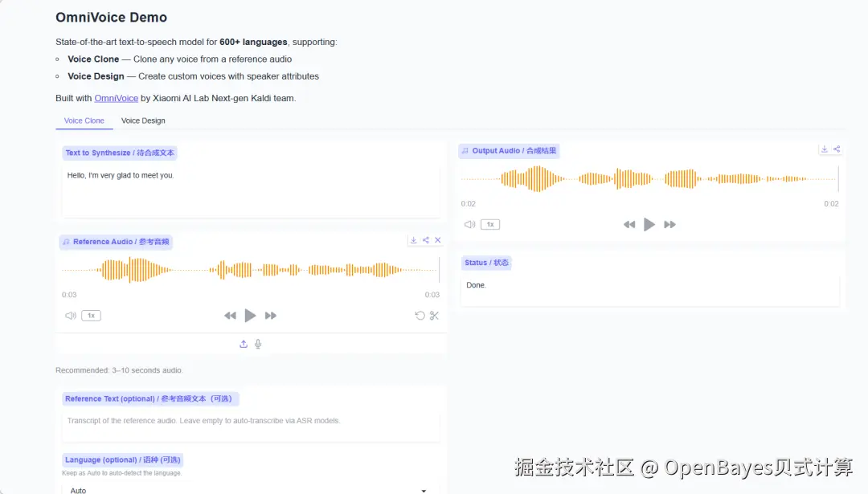Play the reference audio
This screenshot has height=494, width=868.
(250, 316)
